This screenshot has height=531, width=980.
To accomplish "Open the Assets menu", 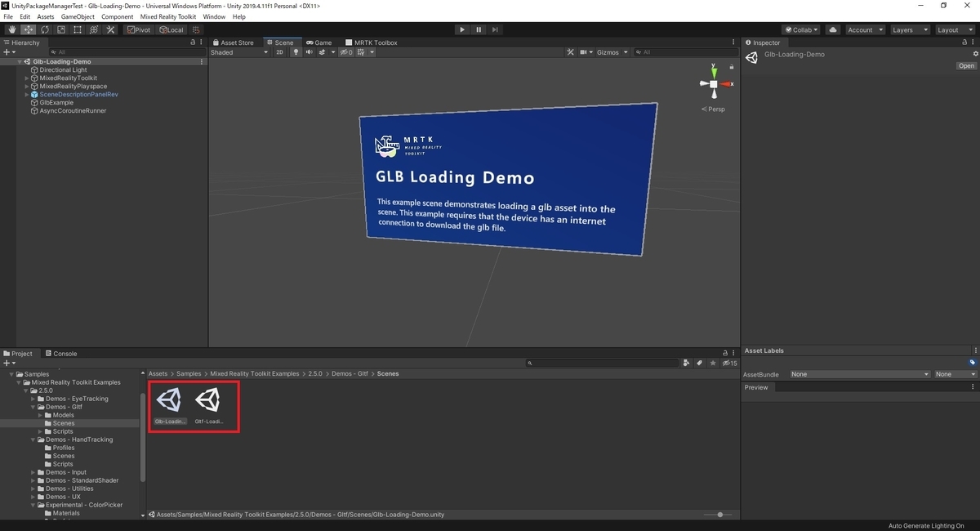I will 46,16.
